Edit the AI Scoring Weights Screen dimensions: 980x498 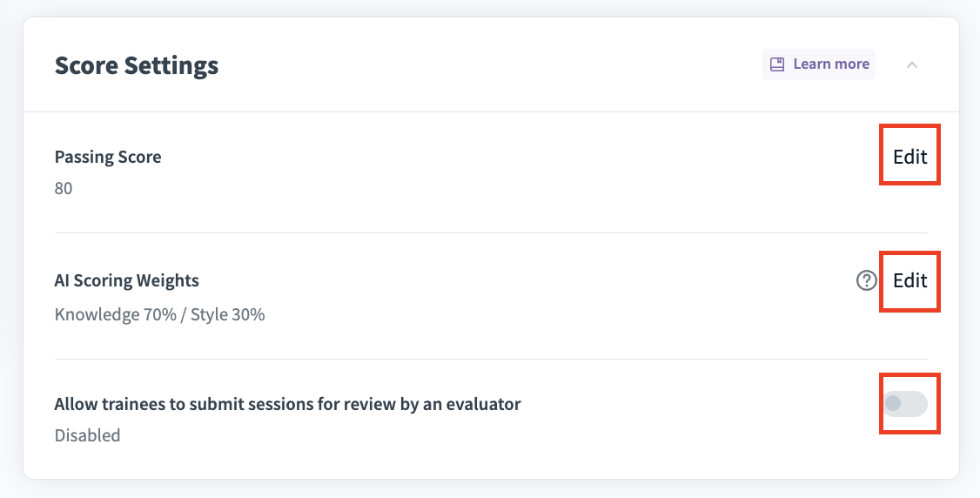(910, 280)
